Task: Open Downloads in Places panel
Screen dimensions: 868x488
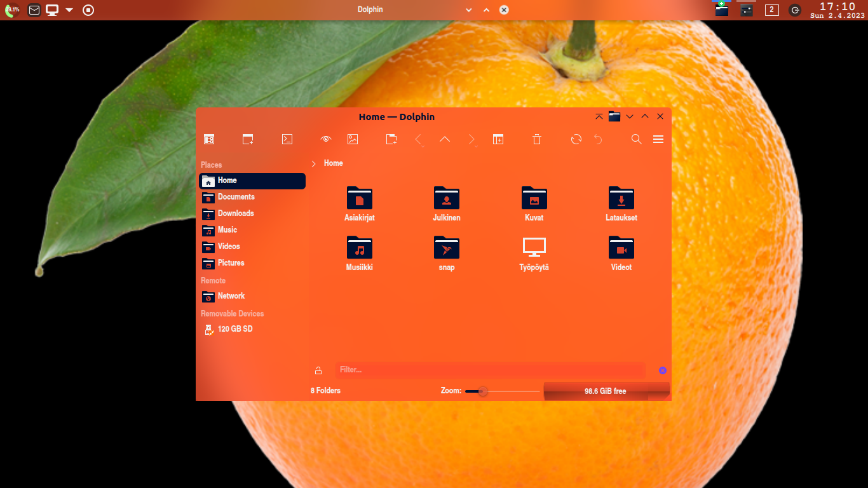Action: point(252,213)
